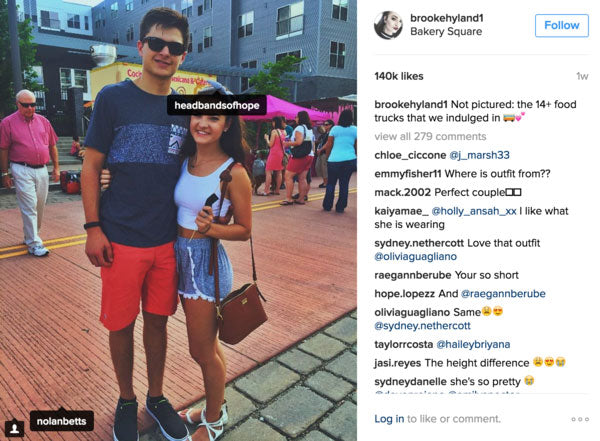Open the @sydney.nethercott mention
Screen dimensions: 600x441
click(422, 326)
